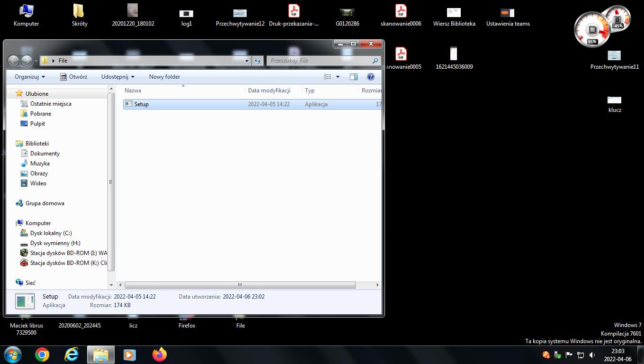The image size is (644, 364).
Task: Launch Internet Explorer from the taskbar
Action: 72,355
